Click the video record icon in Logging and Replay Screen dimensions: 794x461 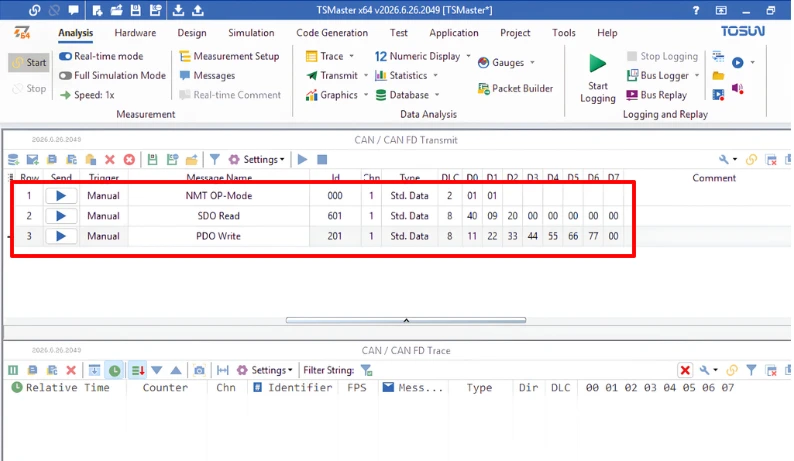[x=718, y=94]
